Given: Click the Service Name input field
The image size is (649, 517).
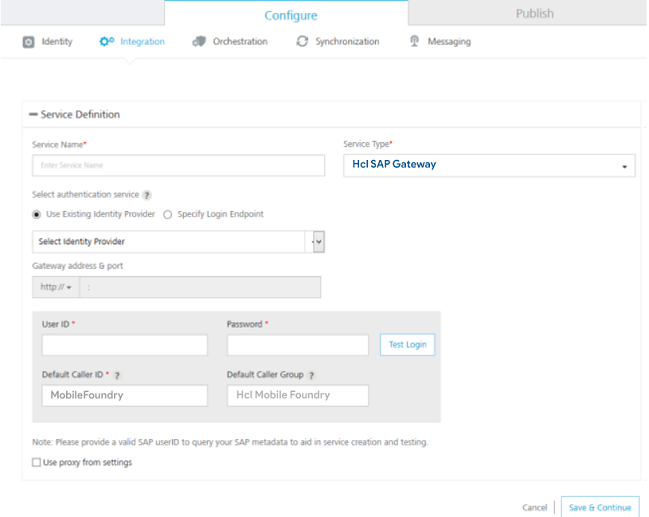Looking at the screenshot, I should click(x=178, y=165).
